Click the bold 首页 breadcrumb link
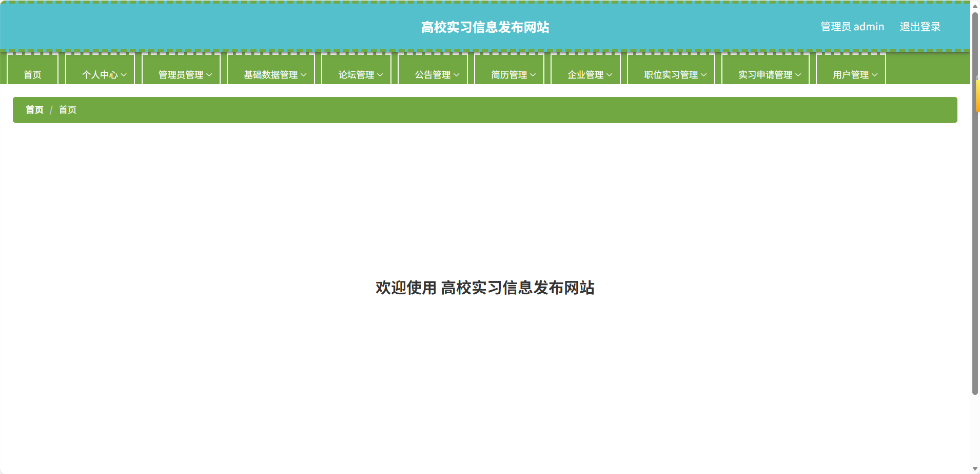 click(x=34, y=110)
